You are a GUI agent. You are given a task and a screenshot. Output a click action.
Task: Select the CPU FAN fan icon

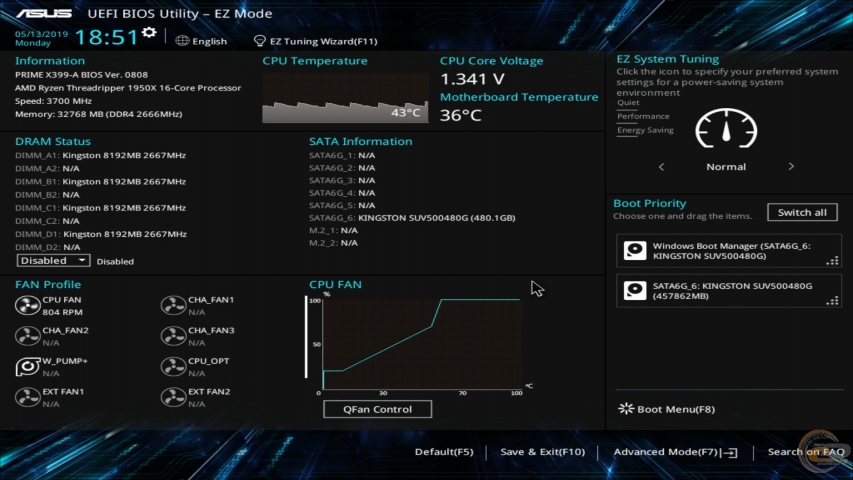[x=27, y=305]
